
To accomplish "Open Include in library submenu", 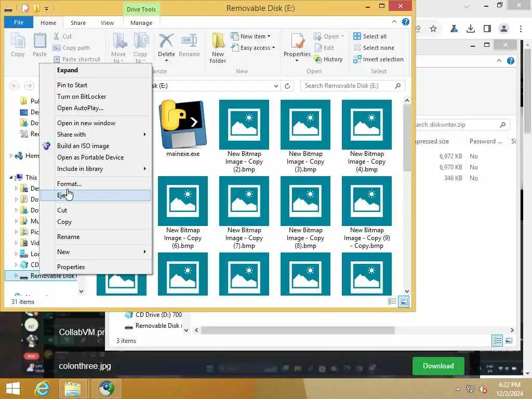I will point(96,169).
